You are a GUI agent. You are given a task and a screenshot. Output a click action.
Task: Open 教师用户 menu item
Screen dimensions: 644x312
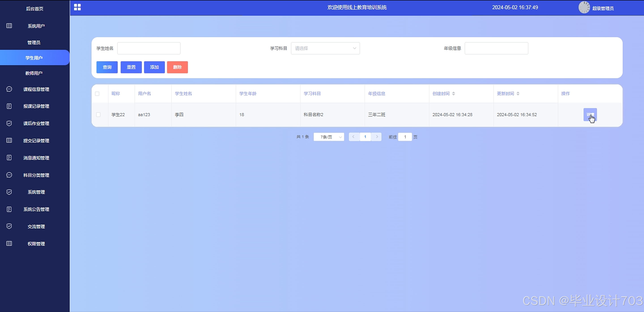tap(34, 73)
